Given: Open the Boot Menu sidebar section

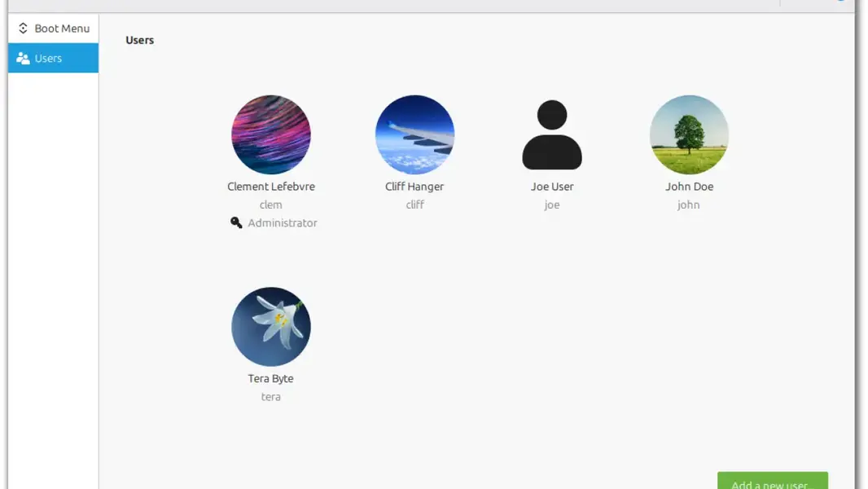Looking at the screenshot, I should (x=53, y=29).
